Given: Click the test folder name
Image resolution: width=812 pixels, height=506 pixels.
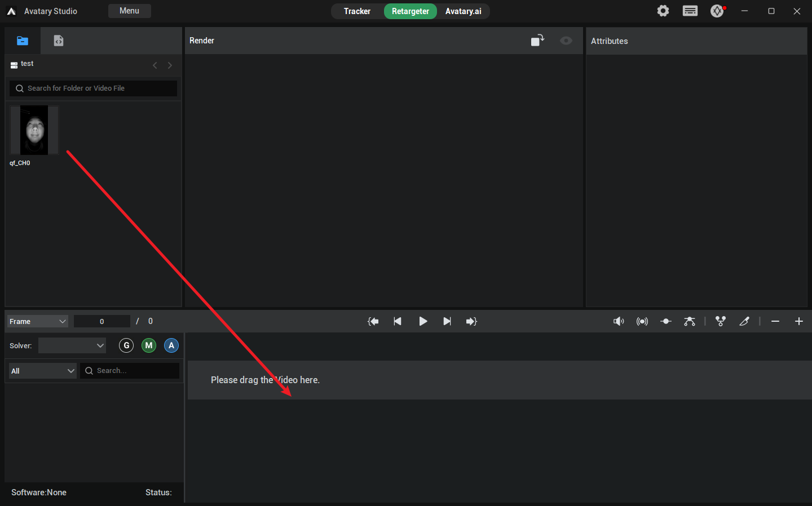Looking at the screenshot, I should 27,64.
